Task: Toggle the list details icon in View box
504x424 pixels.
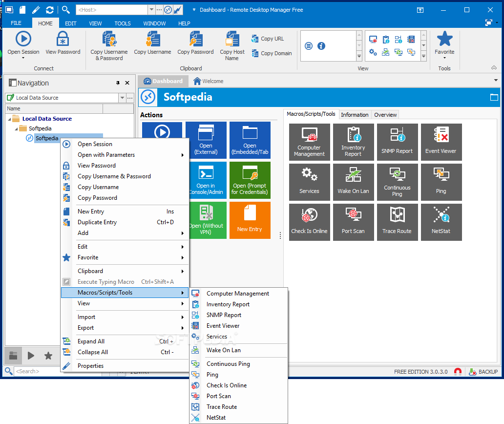Action: point(309,46)
